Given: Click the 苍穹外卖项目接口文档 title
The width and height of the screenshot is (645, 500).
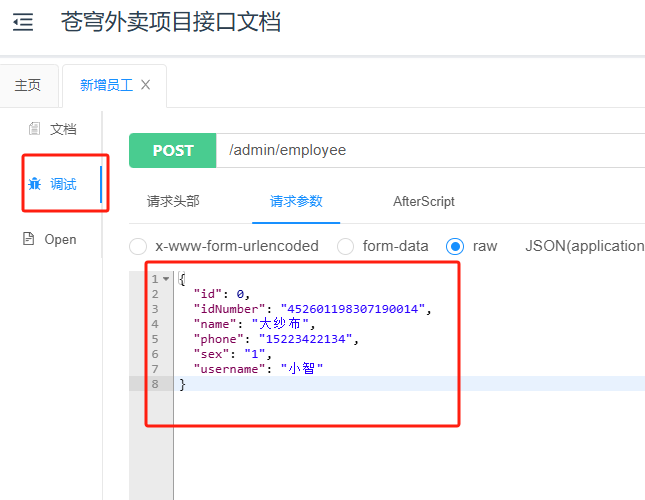Looking at the screenshot, I should point(170,22).
